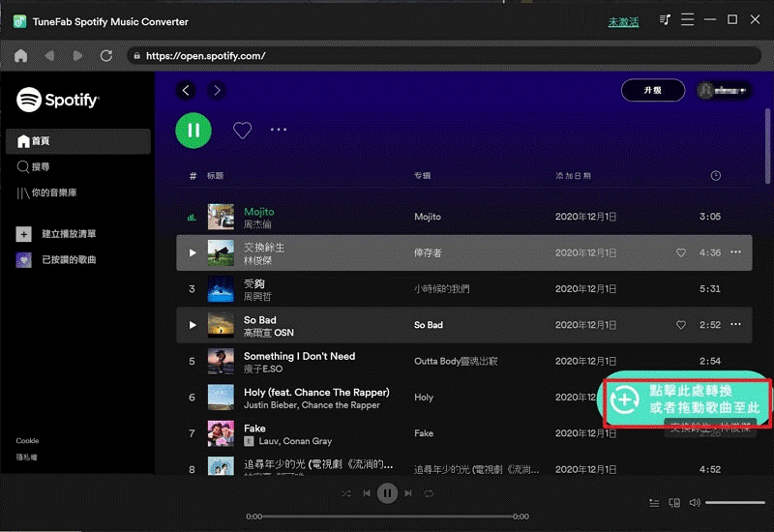This screenshot has height=532, width=774.
Task: Click the playback progress bar
Action: pos(388,517)
